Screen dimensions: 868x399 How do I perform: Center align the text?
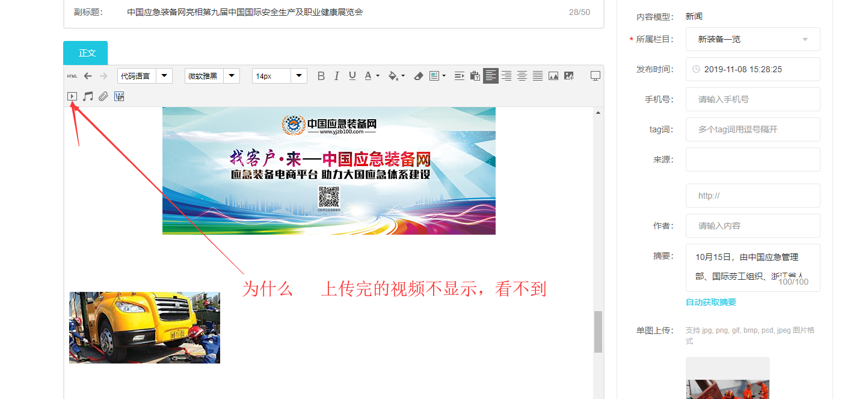click(522, 76)
